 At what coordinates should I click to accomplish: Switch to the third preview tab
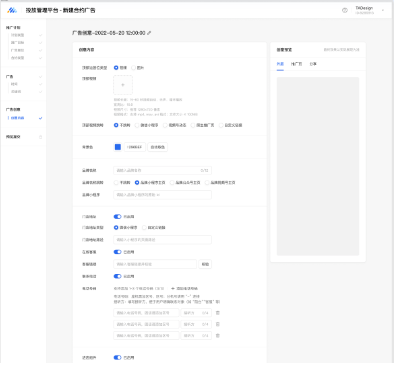(x=313, y=64)
